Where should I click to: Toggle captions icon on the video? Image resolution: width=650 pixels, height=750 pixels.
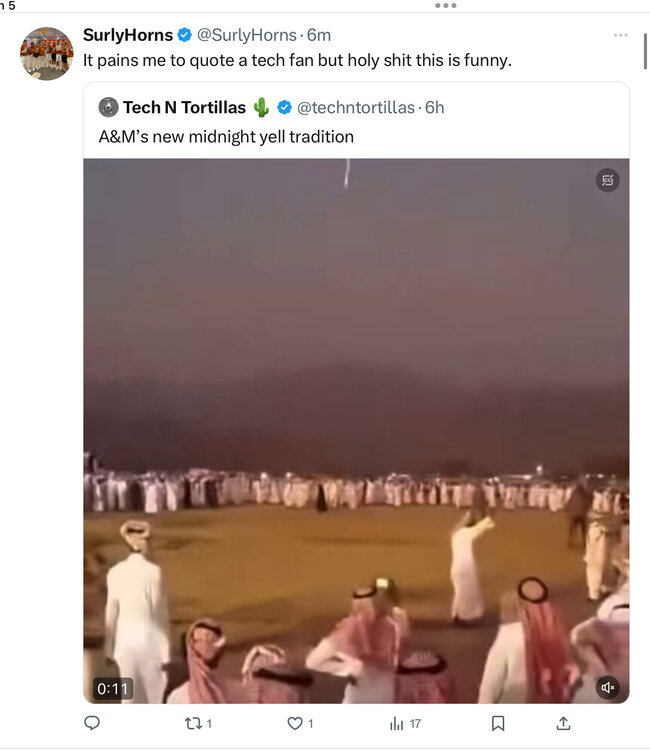click(x=607, y=181)
